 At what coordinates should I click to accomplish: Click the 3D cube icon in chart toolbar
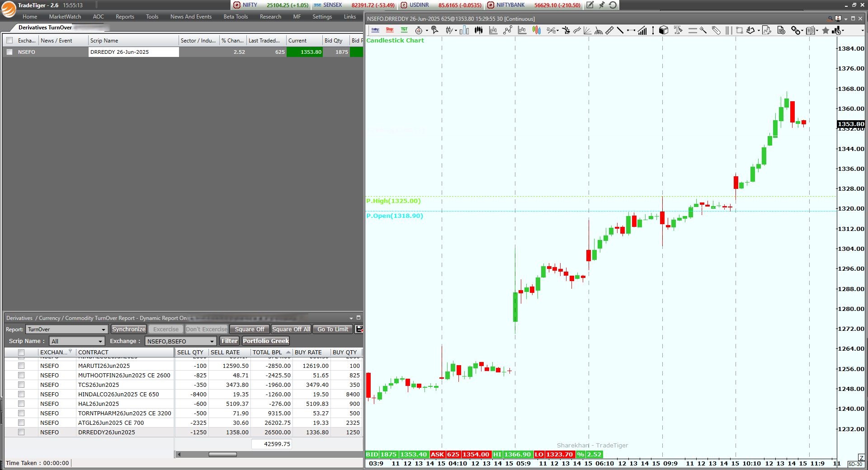664,30
